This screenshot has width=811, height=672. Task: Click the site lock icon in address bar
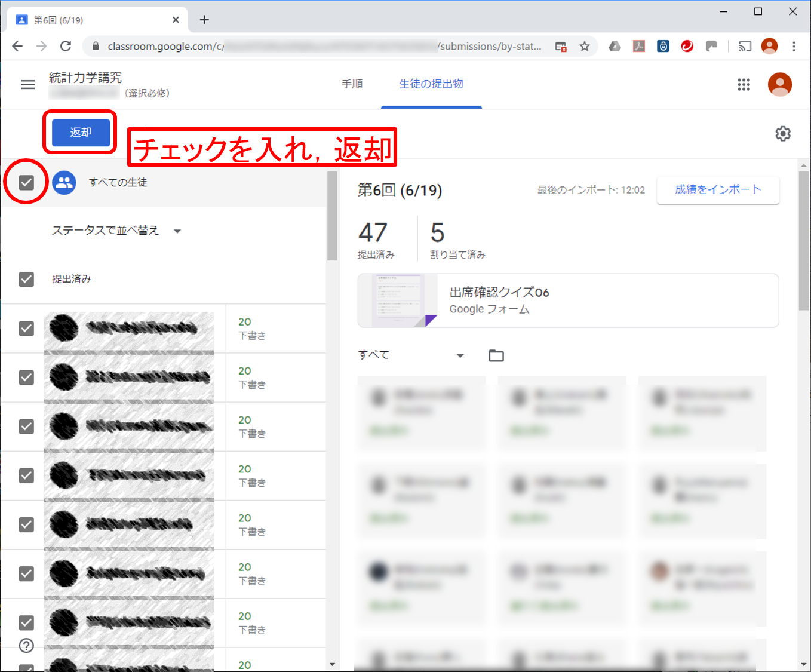95,46
